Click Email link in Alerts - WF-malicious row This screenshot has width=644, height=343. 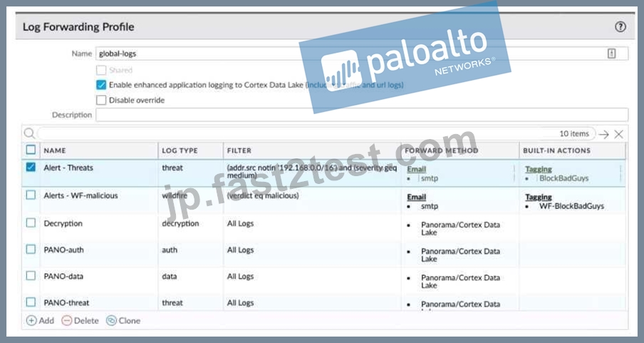pyautogui.click(x=417, y=197)
